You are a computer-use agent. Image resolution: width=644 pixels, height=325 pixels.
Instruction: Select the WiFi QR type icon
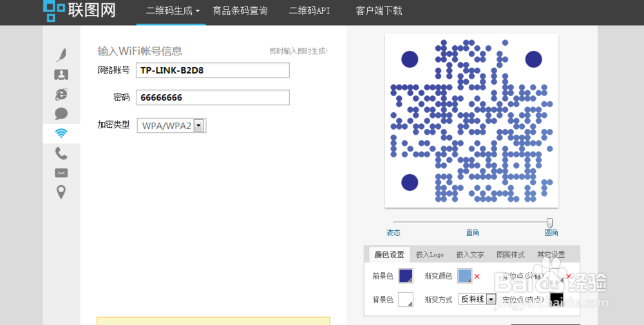(x=61, y=133)
